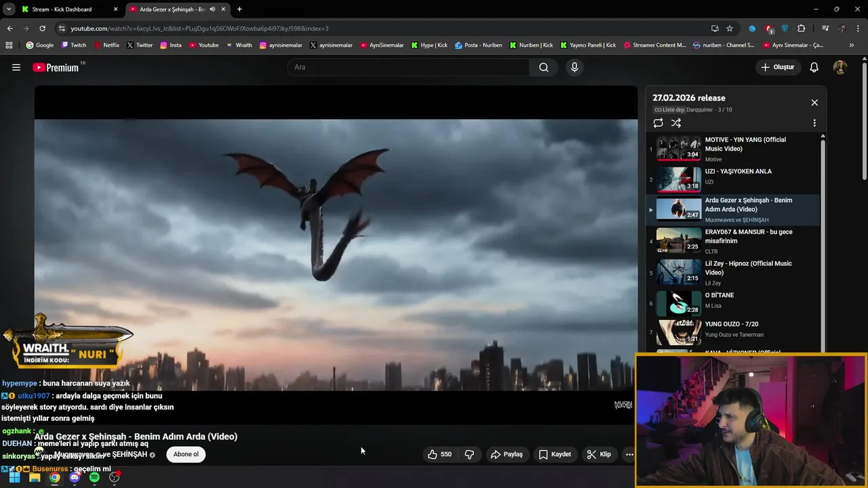
Task: Open the playlist three-dot options menu
Action: (x=814, y=123)
